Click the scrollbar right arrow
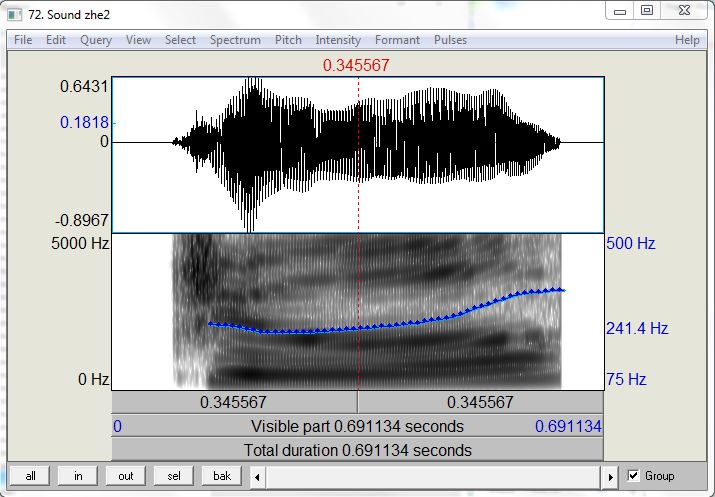The image size is (715, 497). pyautogui.click(x=611, y=477)
